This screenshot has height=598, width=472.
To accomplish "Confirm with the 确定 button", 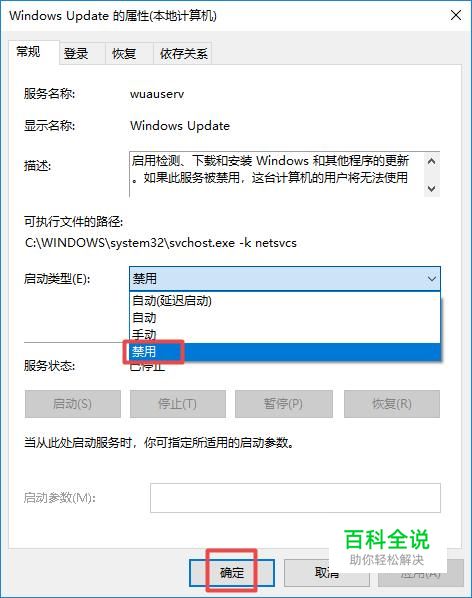I will coord(232,572).
